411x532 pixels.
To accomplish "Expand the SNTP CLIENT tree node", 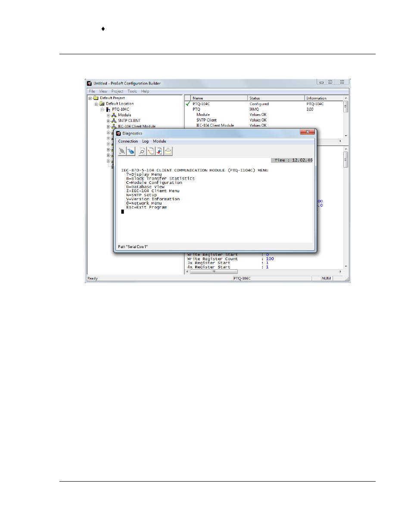I will coord(109,121).
